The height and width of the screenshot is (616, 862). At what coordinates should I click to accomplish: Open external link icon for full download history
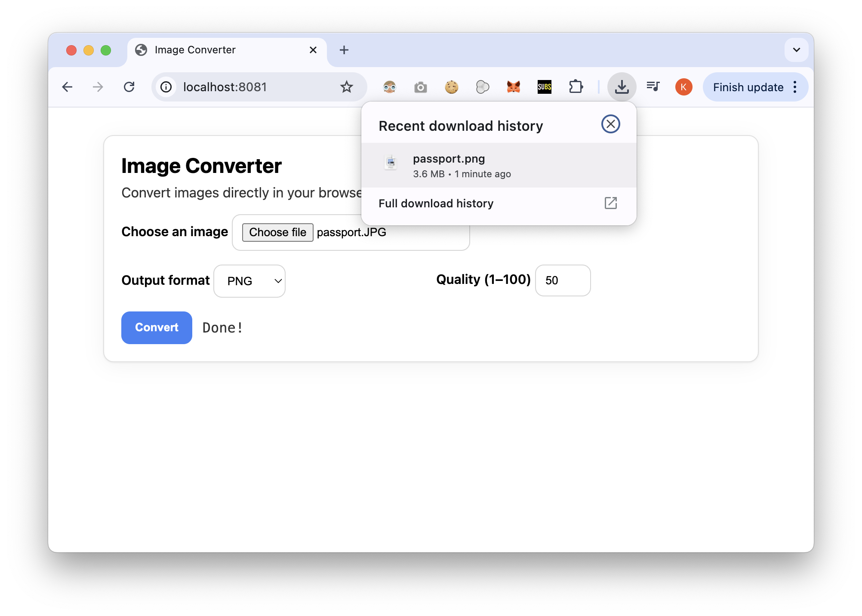coord(611,203)
